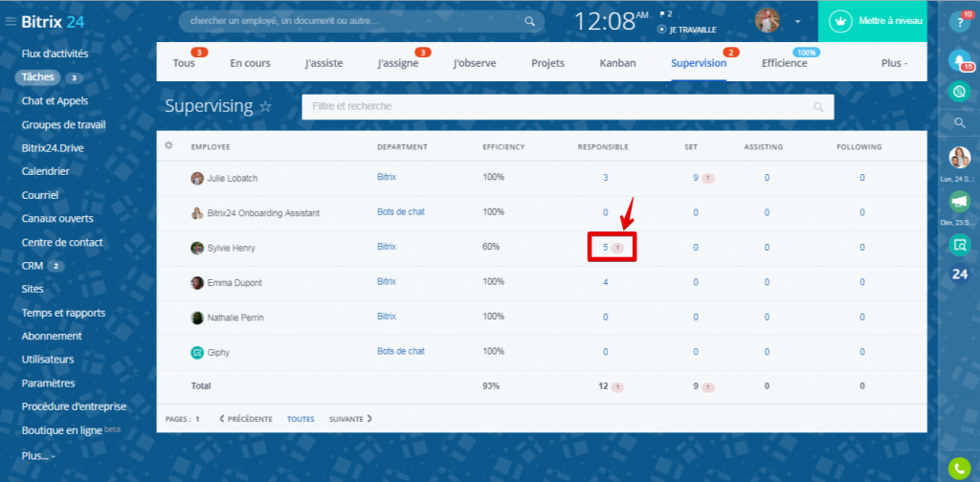This screenshot has height=482, width=980.
Task: Show all rows with TOUTES
Action: (301, 419)
